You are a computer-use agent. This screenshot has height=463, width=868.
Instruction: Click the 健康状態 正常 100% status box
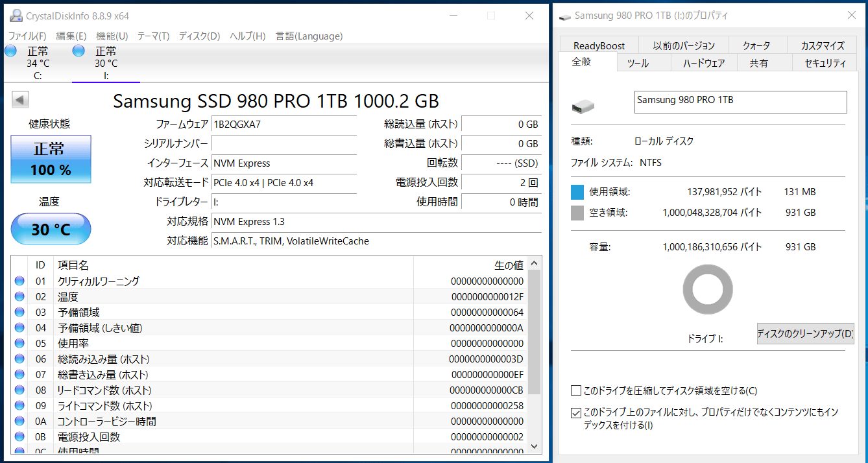[51, 160]
